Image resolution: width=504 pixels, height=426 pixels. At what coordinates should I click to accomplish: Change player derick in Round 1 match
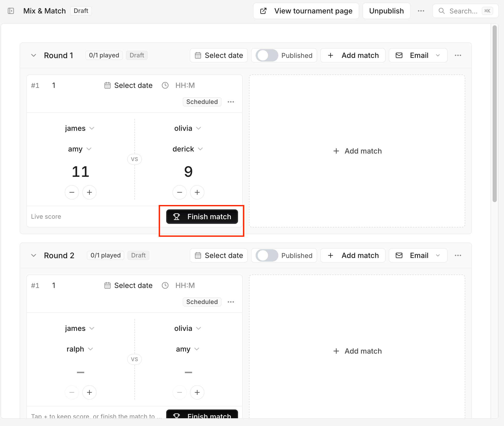(188, 149)
